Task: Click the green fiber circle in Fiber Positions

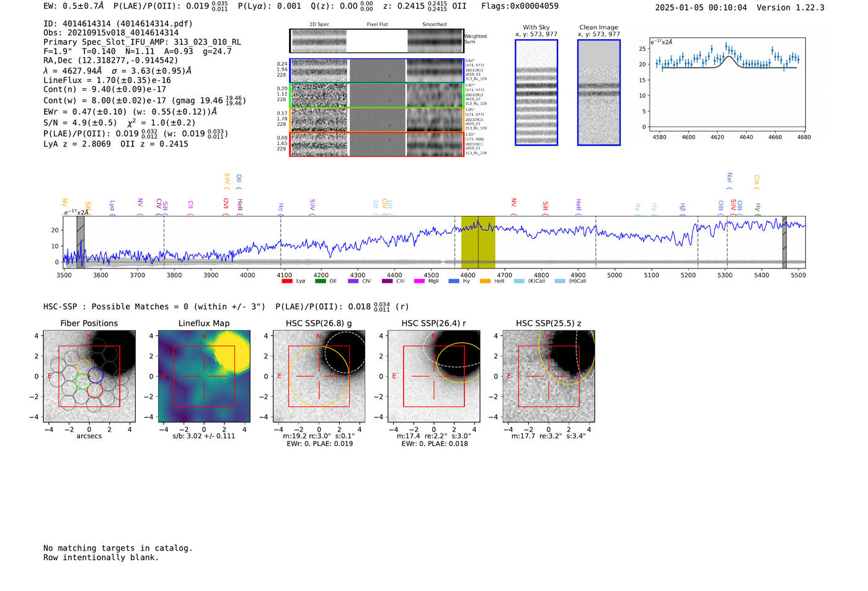Action: (x=82, y=382)
